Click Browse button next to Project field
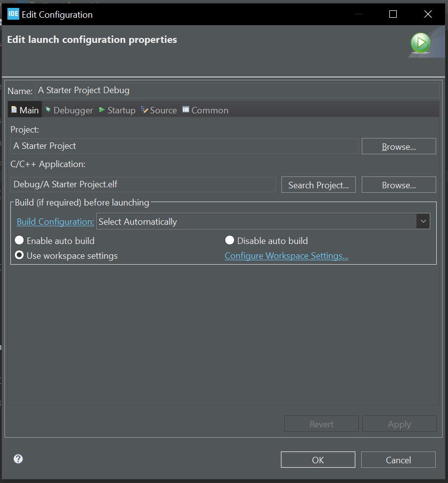The image size is (448, 483). click(399, 146)
